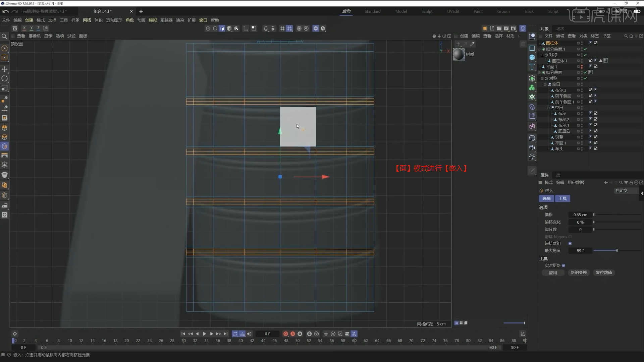The width and height of the screenshot is (644, 362).
Task: Adjust 最大角度 slider handle
Action: [x=617, y=251]
